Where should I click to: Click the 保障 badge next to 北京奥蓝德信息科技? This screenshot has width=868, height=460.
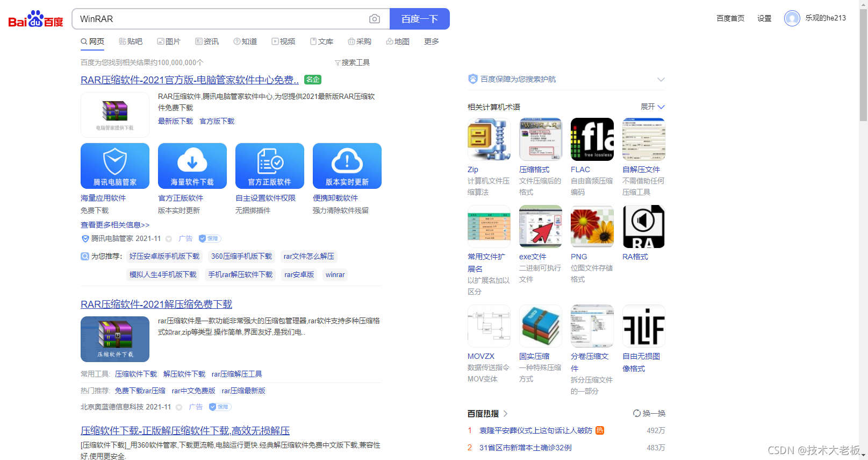220,407
